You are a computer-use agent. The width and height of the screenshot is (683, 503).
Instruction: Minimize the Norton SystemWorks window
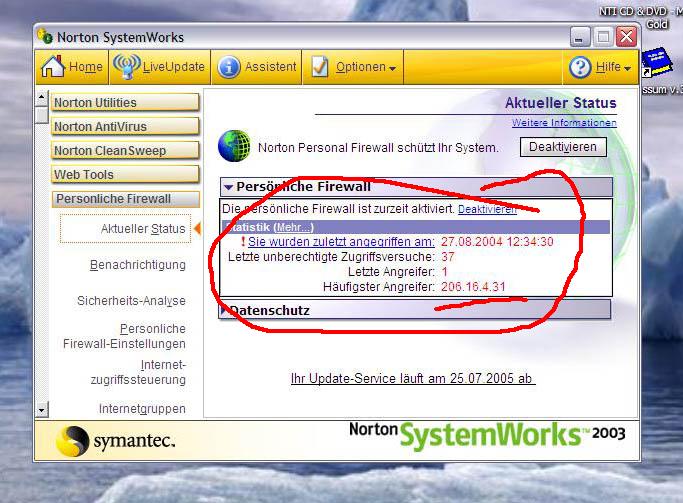coord(580,37)
